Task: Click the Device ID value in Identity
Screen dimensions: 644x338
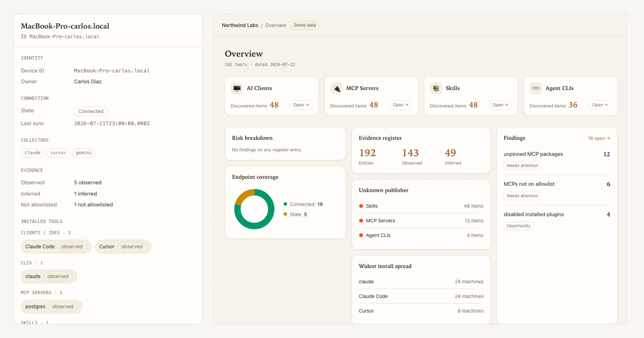Action: point(111,71)
